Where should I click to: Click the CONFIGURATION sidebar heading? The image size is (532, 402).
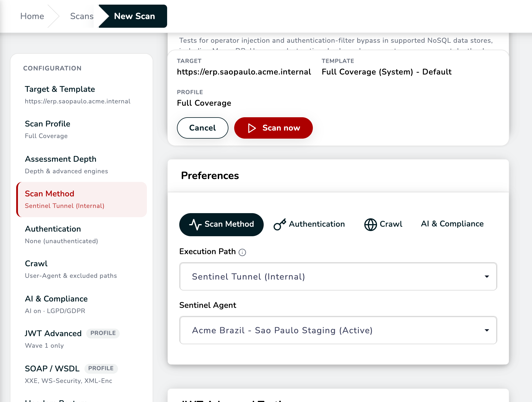pos(52,68)
